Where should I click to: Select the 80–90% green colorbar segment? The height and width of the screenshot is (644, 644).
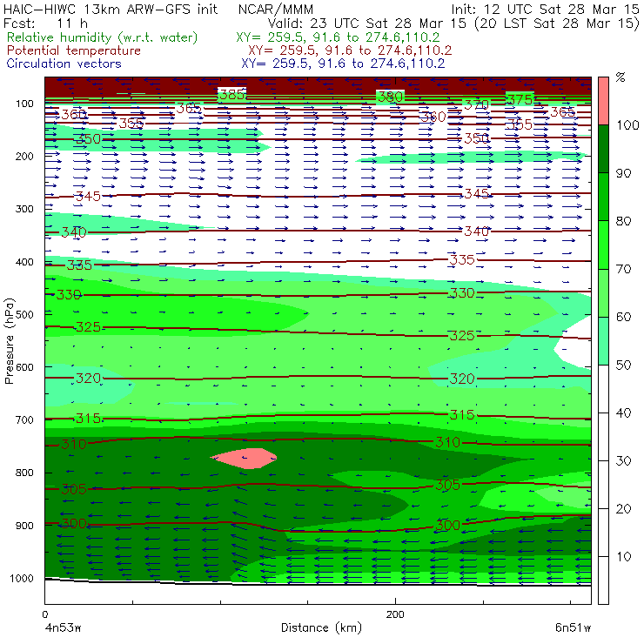[603, 197]
